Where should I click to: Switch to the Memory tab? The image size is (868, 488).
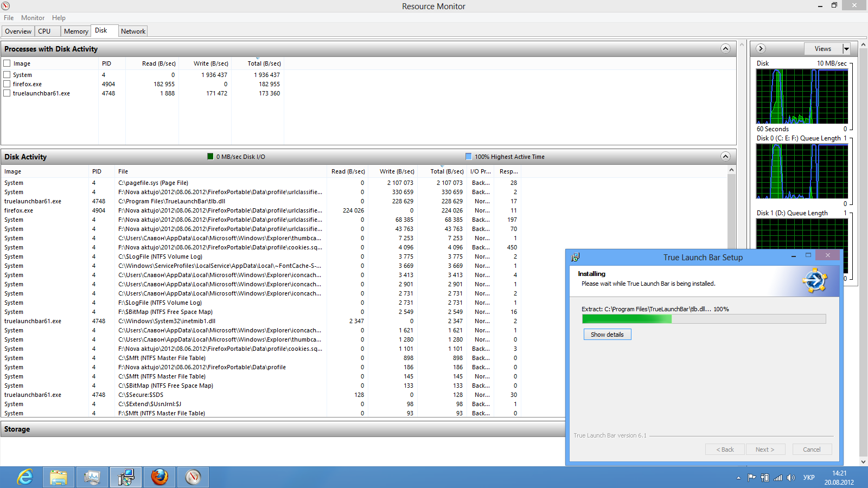(x=76, y=31)
